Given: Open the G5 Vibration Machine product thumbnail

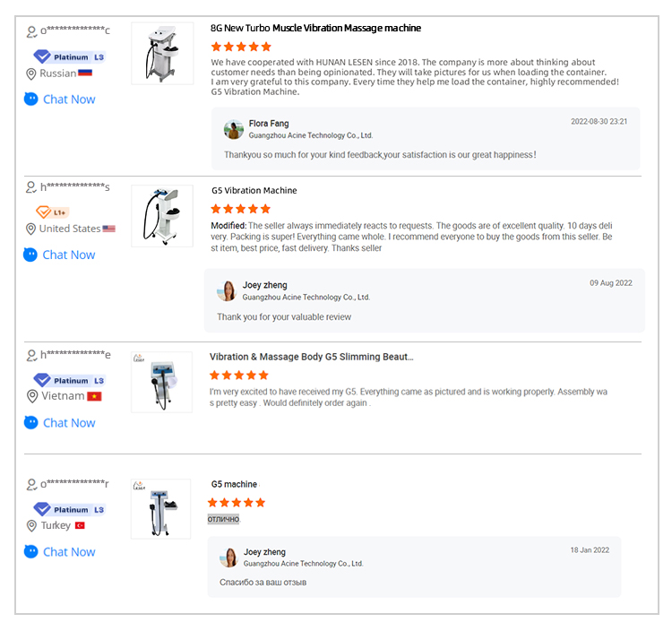Looking at the screenshot, I should [x=162, y=216].
